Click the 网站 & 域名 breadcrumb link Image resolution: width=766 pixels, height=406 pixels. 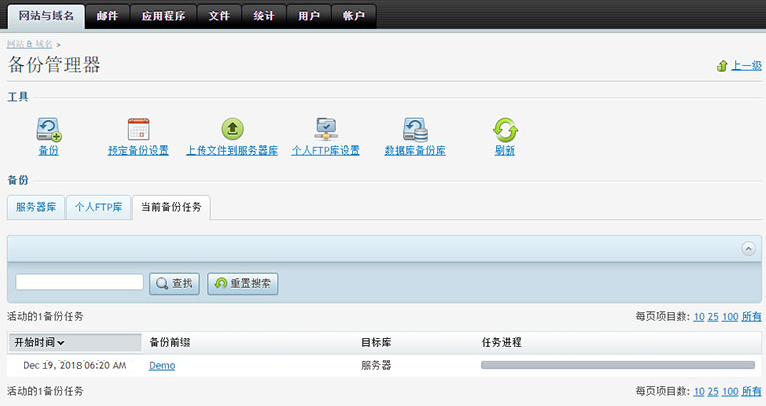point(29,44)
